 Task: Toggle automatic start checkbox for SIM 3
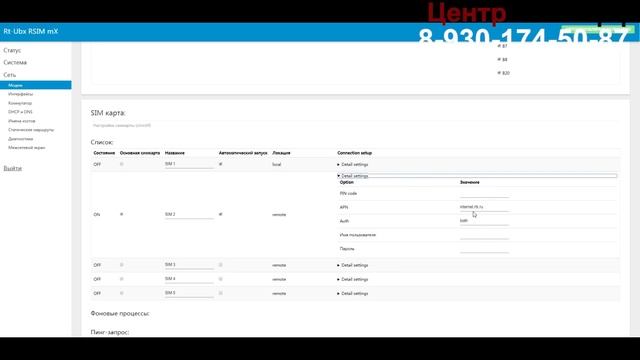tap(221, 265)
